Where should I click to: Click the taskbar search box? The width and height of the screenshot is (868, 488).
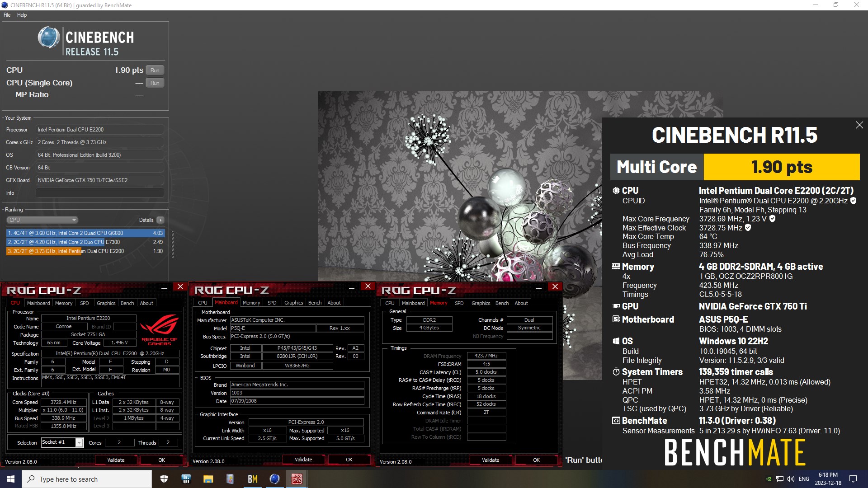point(87,479)
